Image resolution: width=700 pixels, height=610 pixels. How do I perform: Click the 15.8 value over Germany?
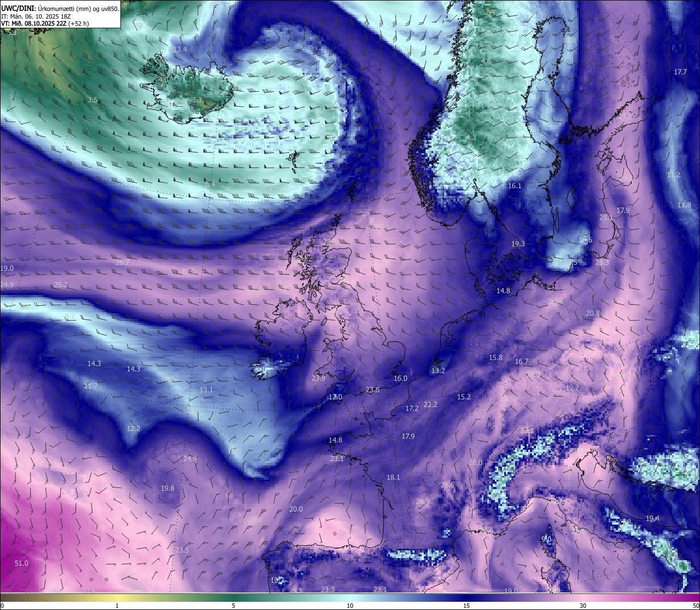495,358
